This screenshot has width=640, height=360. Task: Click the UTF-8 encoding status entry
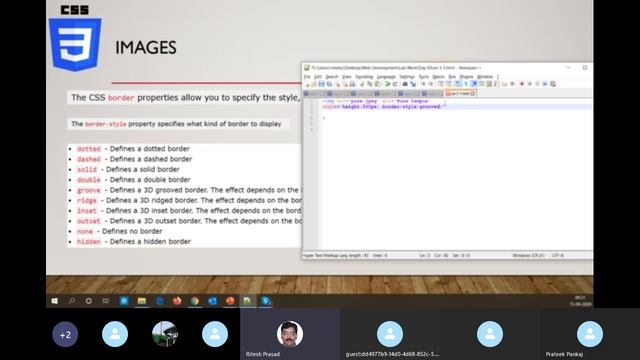click(558, 256)
